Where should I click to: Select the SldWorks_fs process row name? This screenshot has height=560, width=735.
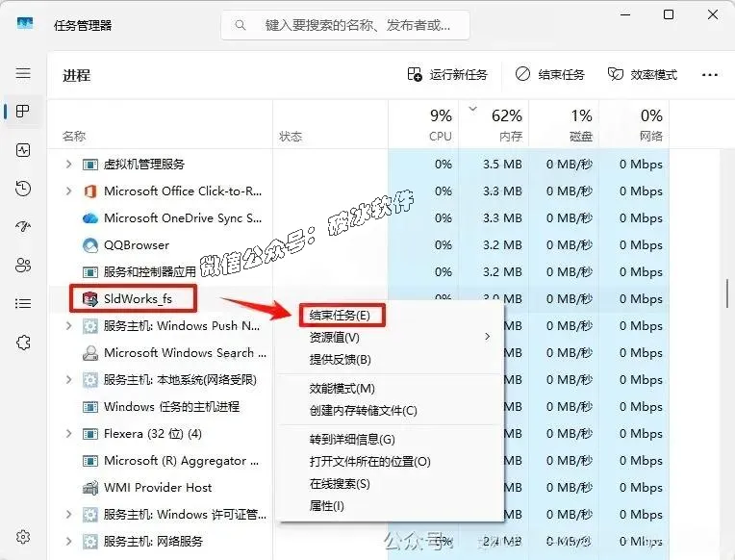(138, 298)
